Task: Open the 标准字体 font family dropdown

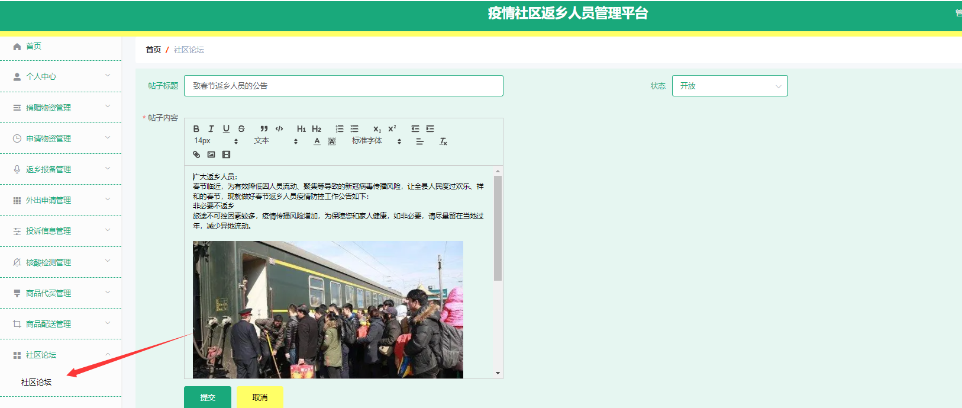Action: click(377, 141)
